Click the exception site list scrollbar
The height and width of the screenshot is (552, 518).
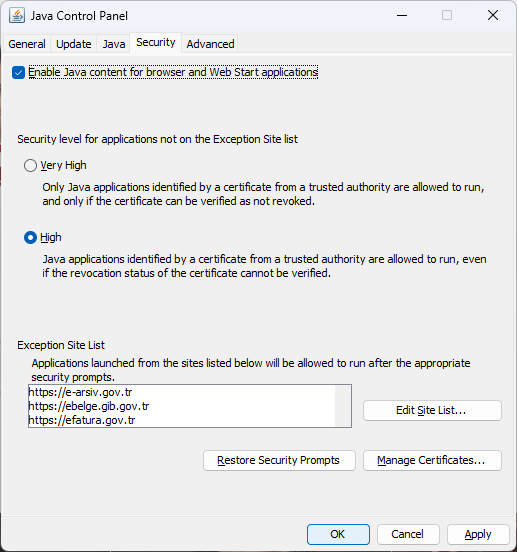pos(343,406)
